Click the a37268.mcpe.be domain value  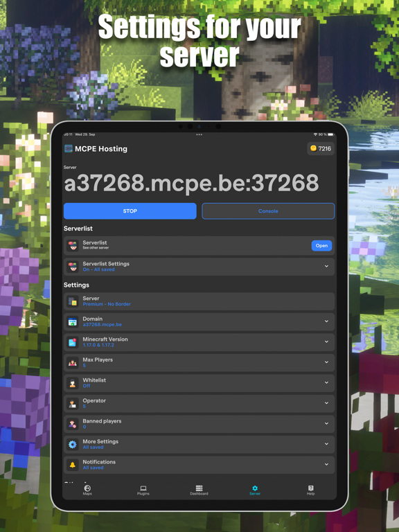click(x=102, y=324)
